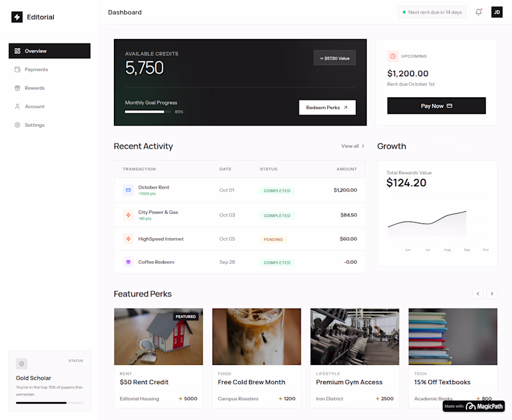The width and height of the screenshot is (512, 420).
Task: Open the Account menu item
Action: [x=49, y=106]
